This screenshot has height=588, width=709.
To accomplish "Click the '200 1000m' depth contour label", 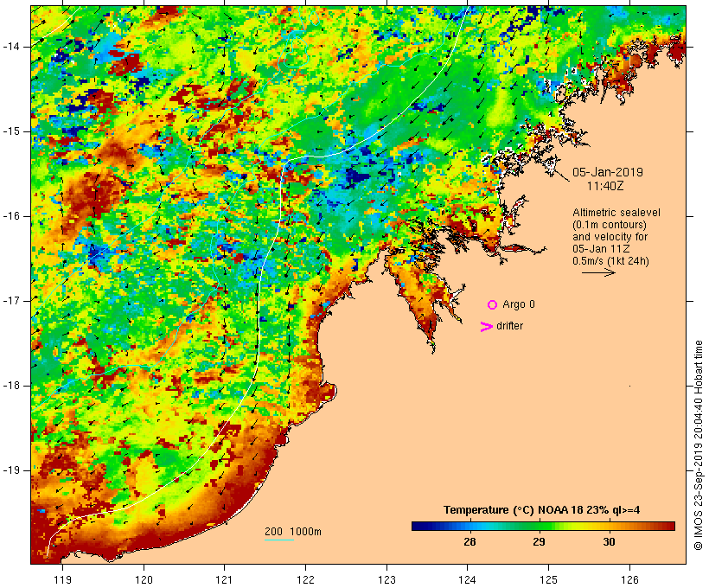I will click(293, 532).
